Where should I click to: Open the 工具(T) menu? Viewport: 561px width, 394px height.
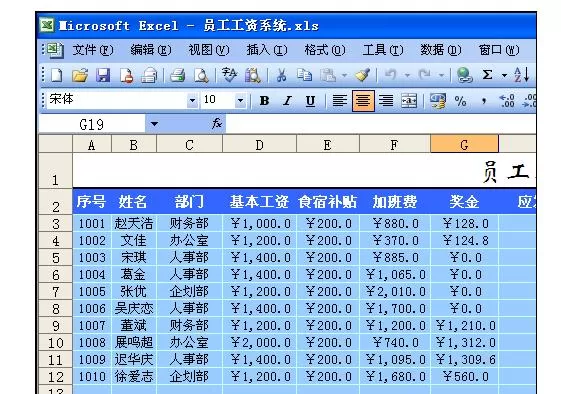click(x=383, y=50)
